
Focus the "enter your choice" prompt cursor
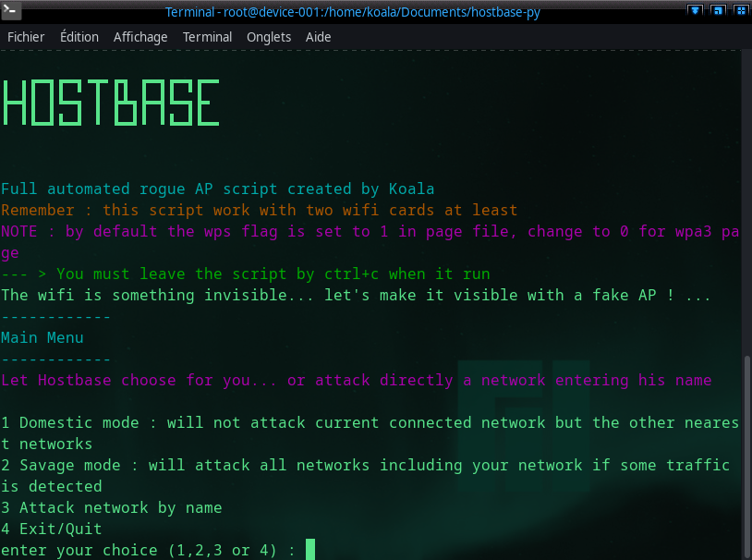(310, 550)
